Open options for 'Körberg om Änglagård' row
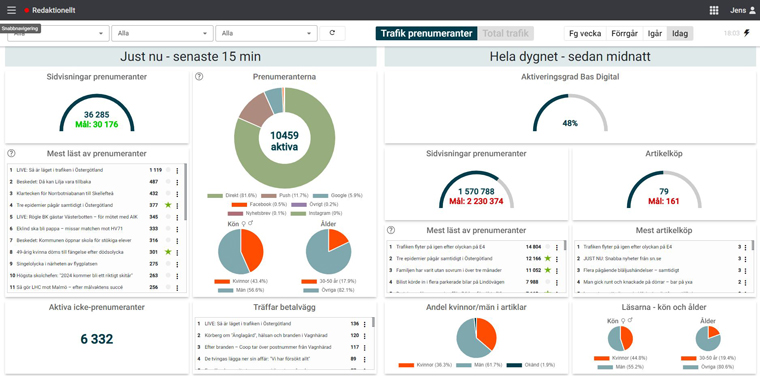Image resolution: width=760 pixels, height=376 pixels. [x=364, y=335]
